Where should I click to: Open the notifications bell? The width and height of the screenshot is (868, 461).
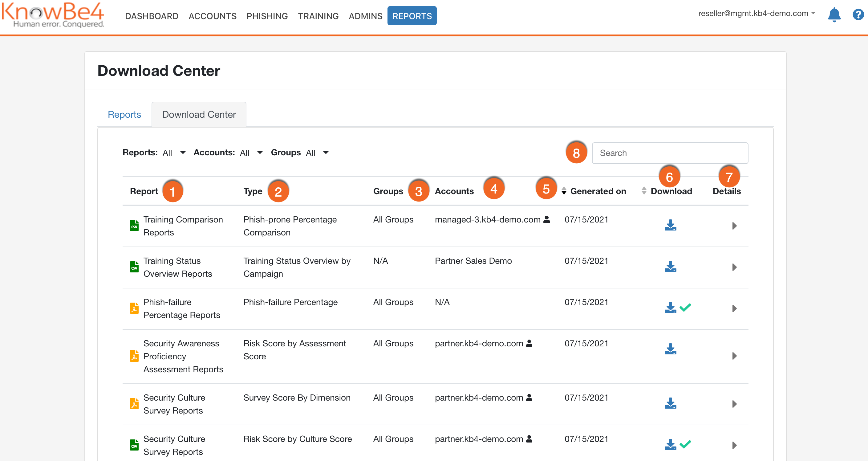(834, 14)
